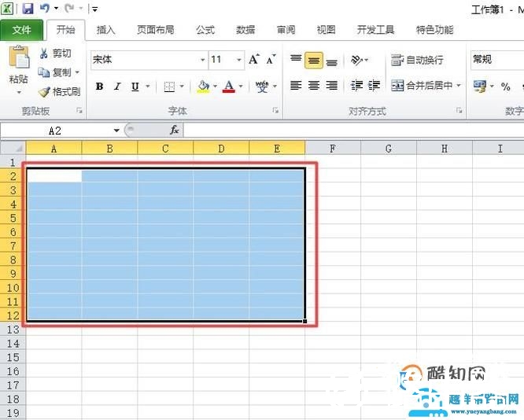Select column header G

389,148
